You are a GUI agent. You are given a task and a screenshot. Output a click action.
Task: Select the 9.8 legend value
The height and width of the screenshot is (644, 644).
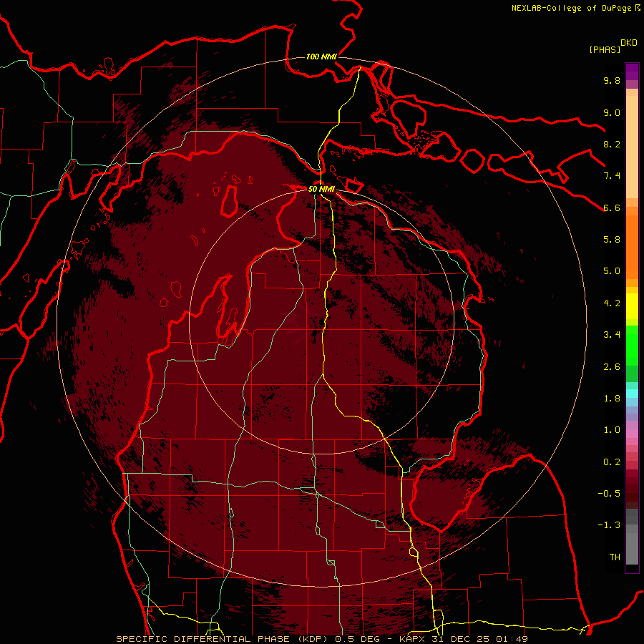pos(612,80)
